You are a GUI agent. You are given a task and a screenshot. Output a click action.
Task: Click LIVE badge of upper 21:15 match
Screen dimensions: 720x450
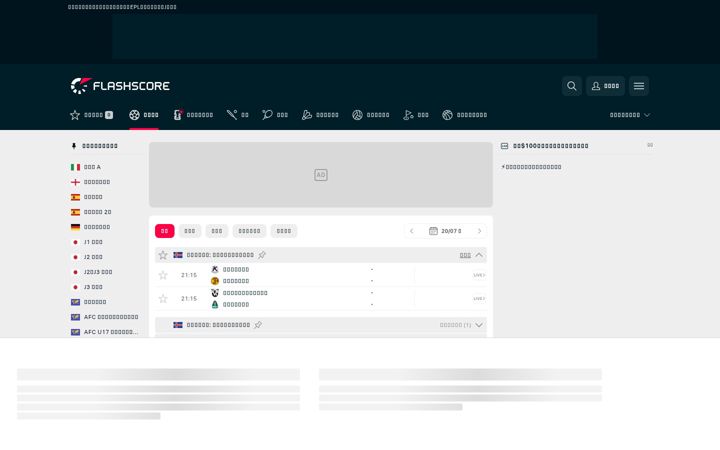click(x=479, y=275)
